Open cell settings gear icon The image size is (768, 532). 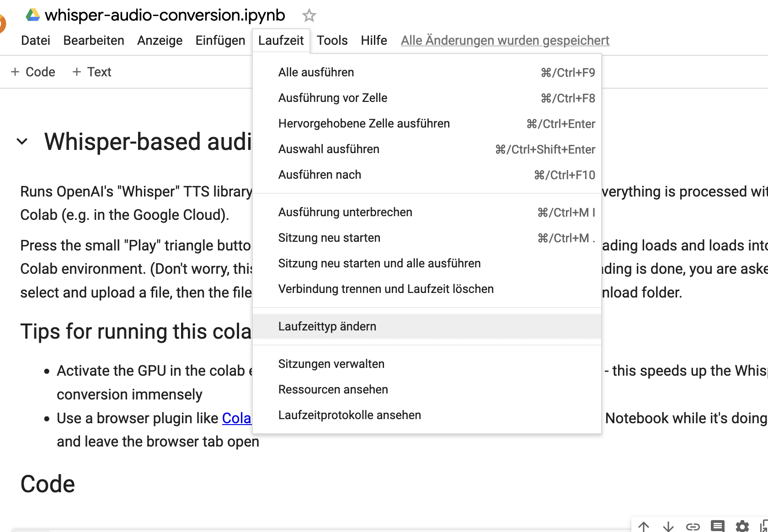tap(742, 527)
